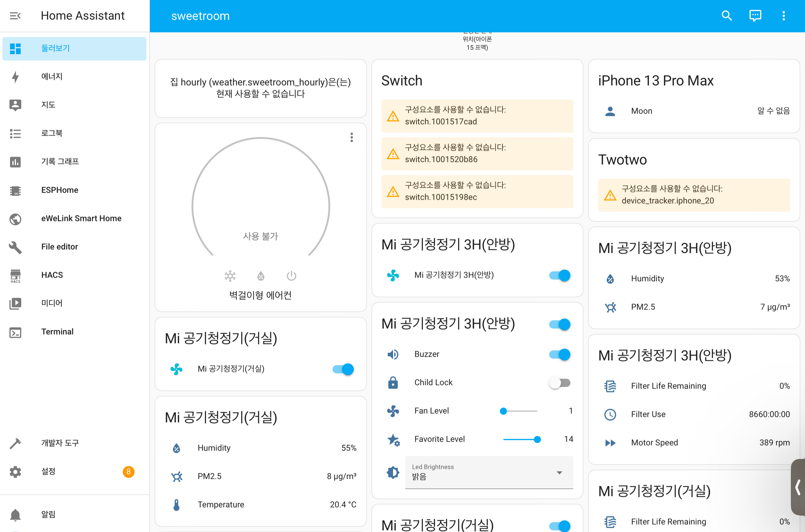Click the 개발자 도구 hammer icon
The height and width of the screenshot is (532, 805).
[x=15, y=443]
